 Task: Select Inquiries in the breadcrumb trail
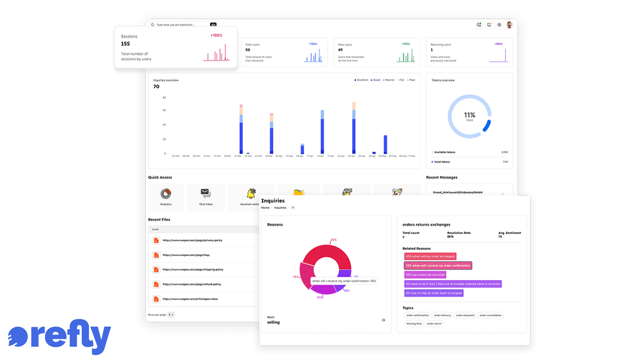(x=280, y=208)
